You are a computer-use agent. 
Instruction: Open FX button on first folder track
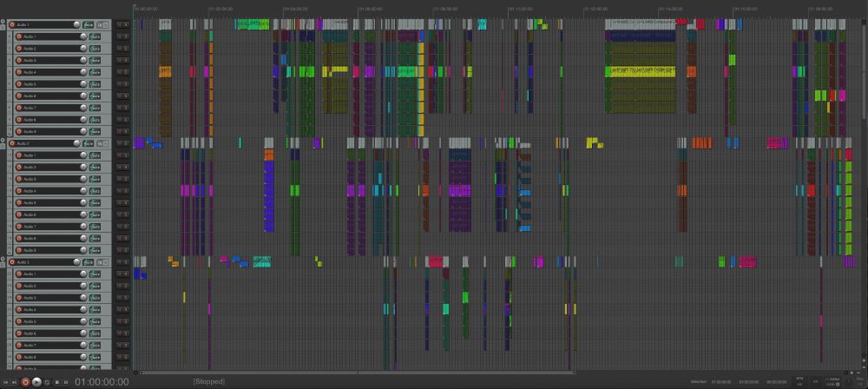tap(100, 25)
